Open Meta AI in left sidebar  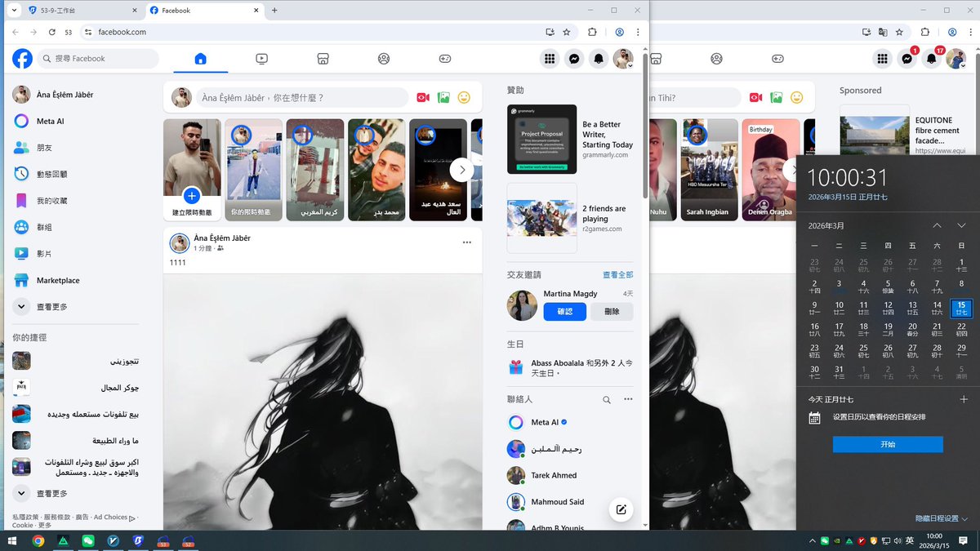(x=75, y=121)
